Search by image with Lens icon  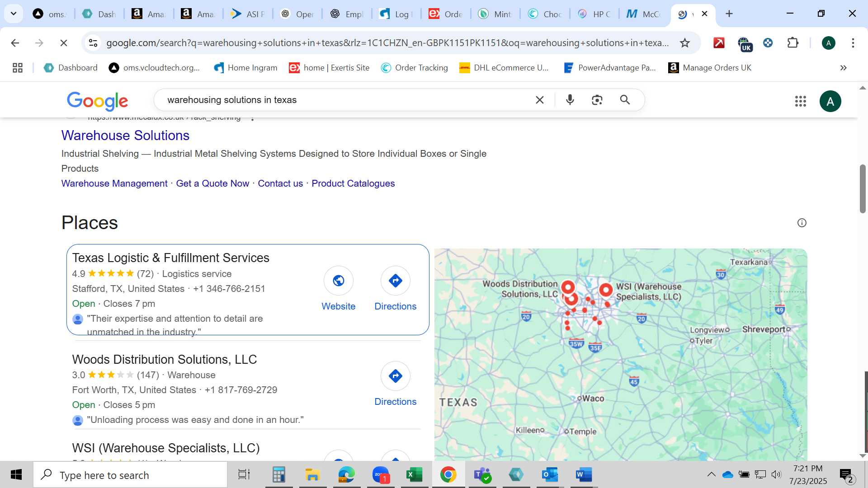597,100
